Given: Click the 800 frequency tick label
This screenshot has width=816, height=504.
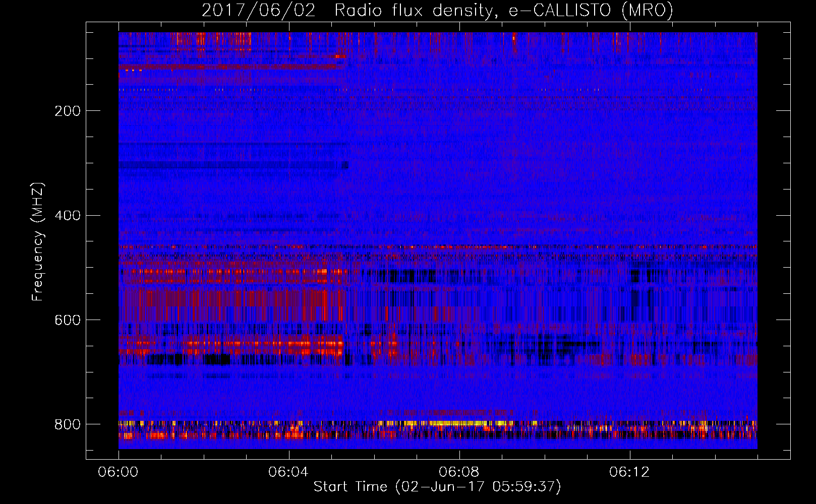Looking at the screenshot, I should point(68,424).
